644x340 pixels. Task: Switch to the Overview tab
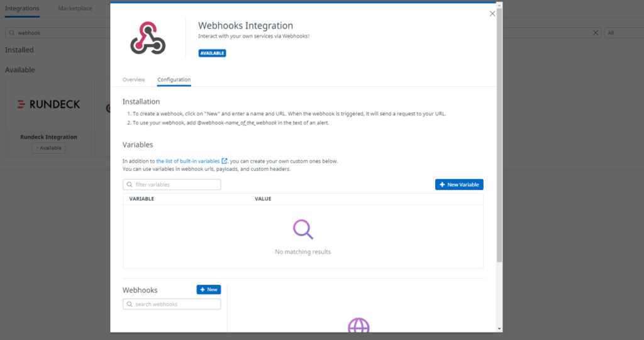(133, 80)
